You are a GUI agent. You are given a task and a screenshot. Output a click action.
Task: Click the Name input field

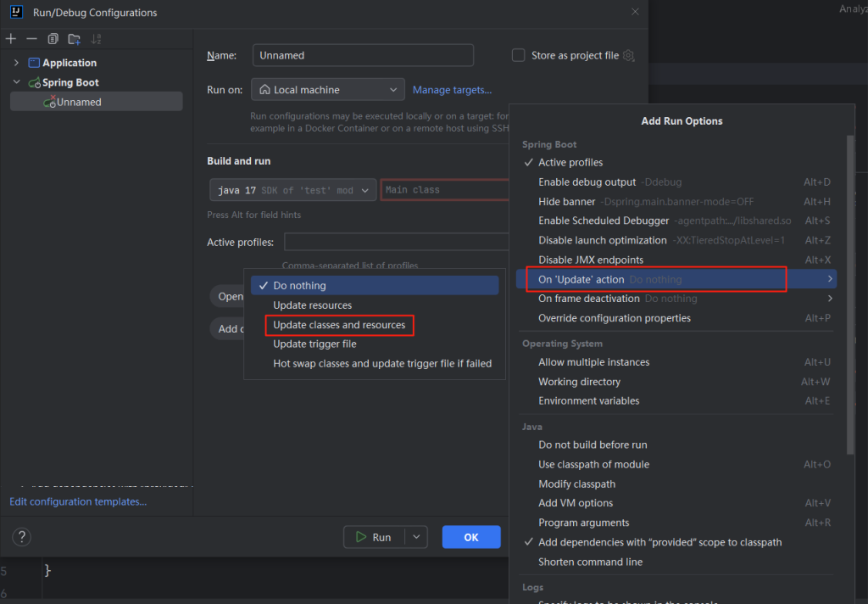363,55
